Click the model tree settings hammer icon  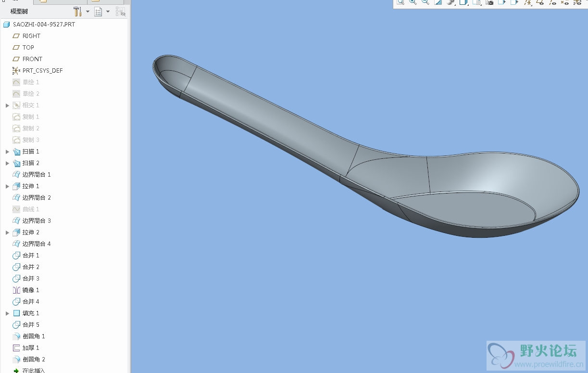coord(77,11)
